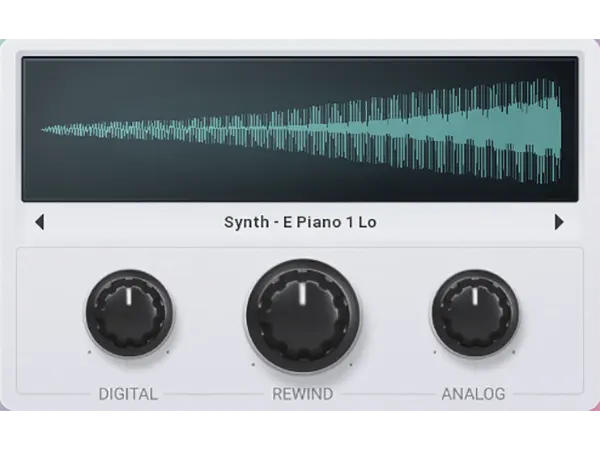Click the DIGITAL label text
Viewport: 600px width, 450px height.
pyautogui.click(x=128, y=394)
